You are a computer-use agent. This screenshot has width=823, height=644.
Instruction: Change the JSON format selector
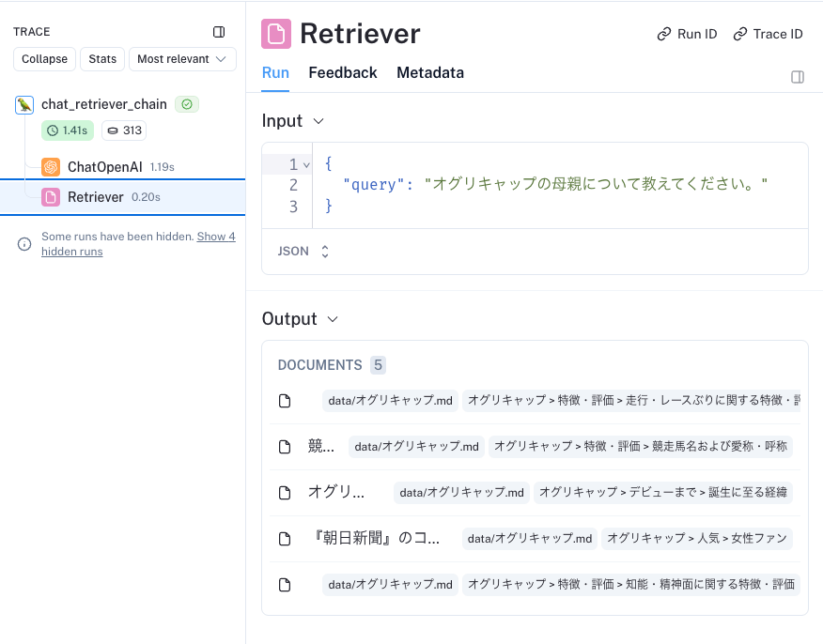click(303, 252)
